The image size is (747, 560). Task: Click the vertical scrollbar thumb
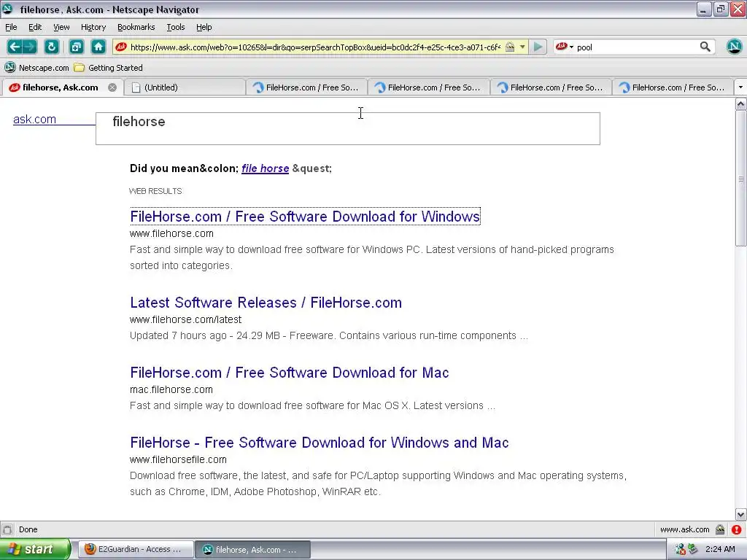point(741,179)
